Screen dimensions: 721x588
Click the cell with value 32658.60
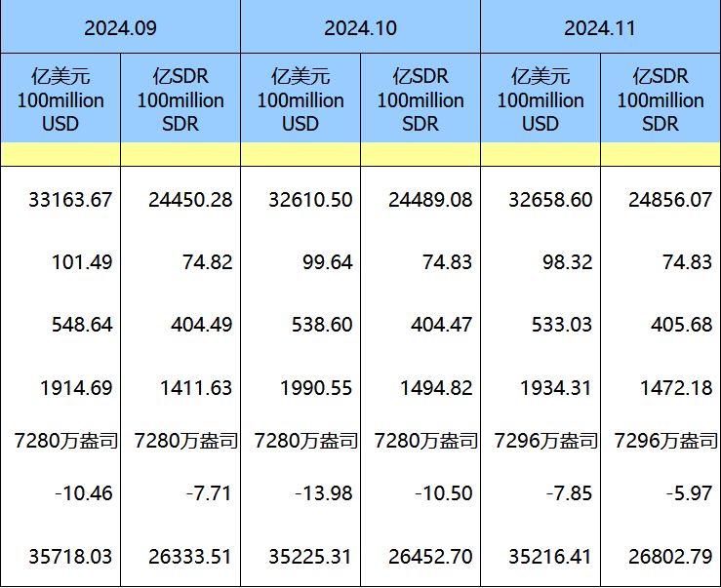[x=550, y=200]
